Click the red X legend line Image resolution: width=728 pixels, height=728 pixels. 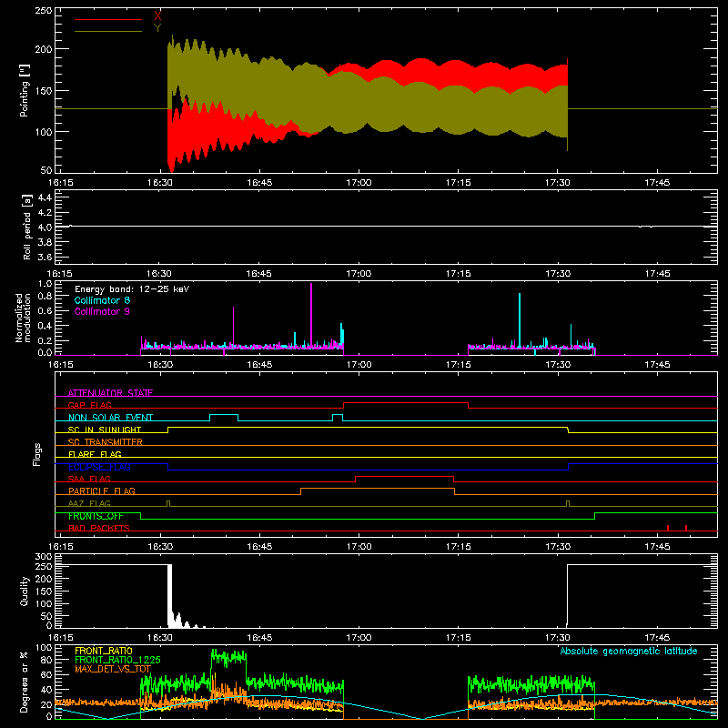tap(108, 19)
